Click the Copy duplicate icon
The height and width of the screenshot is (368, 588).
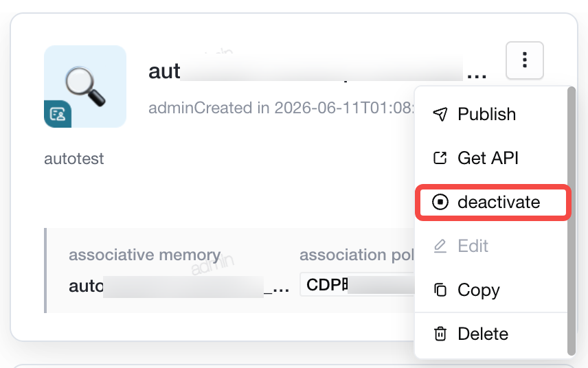440,290
